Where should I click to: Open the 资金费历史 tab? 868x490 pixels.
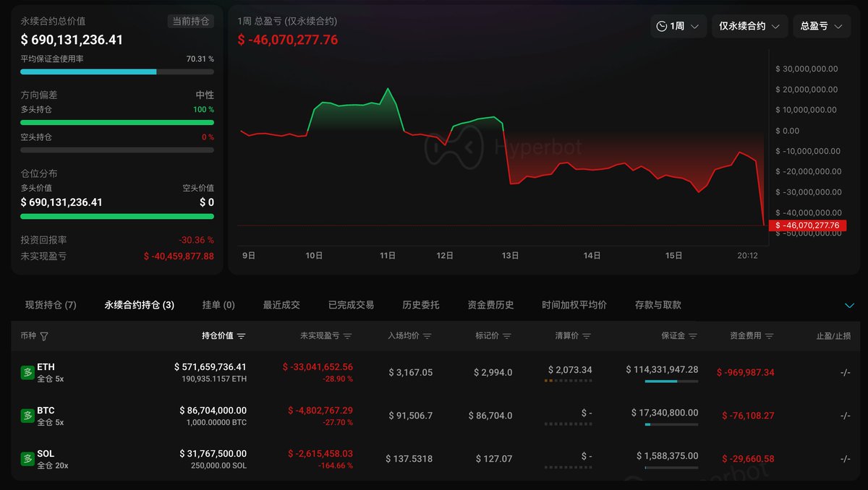pos(490,305)
